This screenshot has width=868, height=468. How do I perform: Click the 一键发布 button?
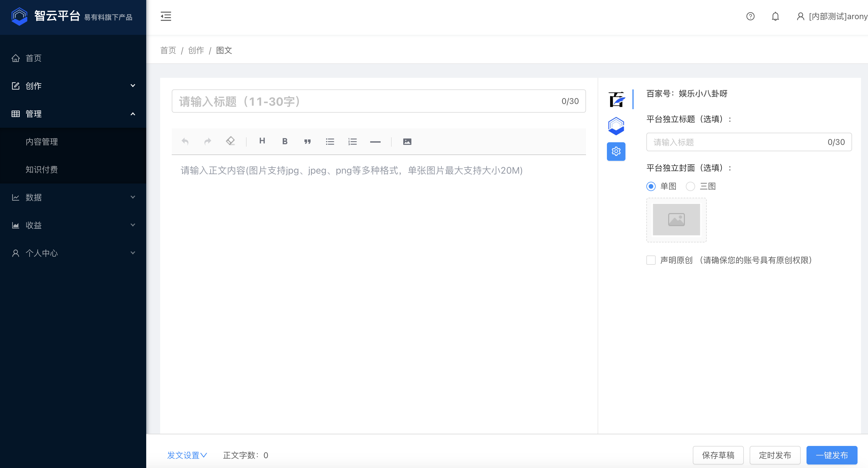(832, 455)
